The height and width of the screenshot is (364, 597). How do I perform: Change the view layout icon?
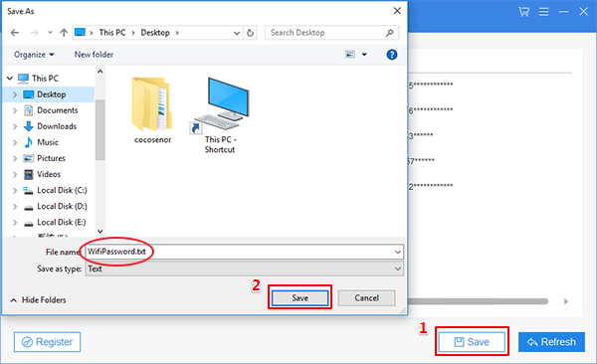coord(350,55)
